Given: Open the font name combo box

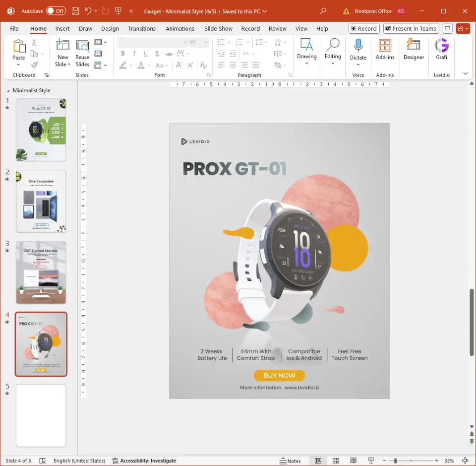Looking at the screenshot, I should [152, 42].
